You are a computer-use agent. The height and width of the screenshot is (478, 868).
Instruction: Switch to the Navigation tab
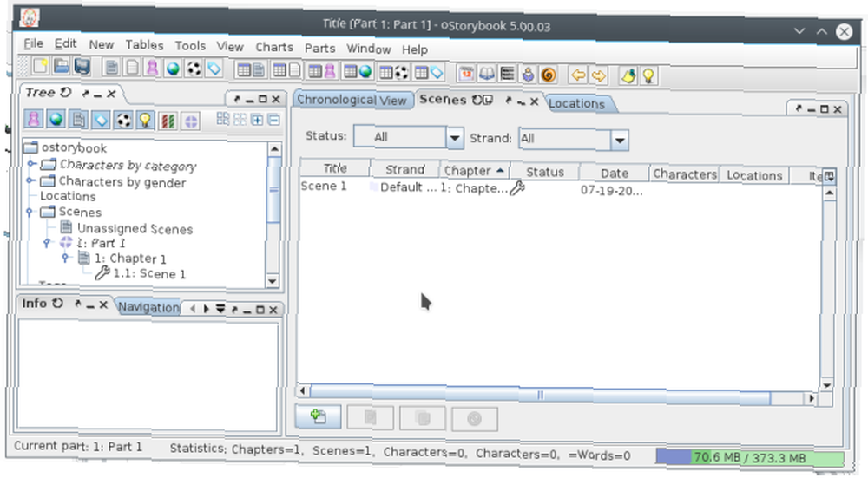tap(148, 307)
